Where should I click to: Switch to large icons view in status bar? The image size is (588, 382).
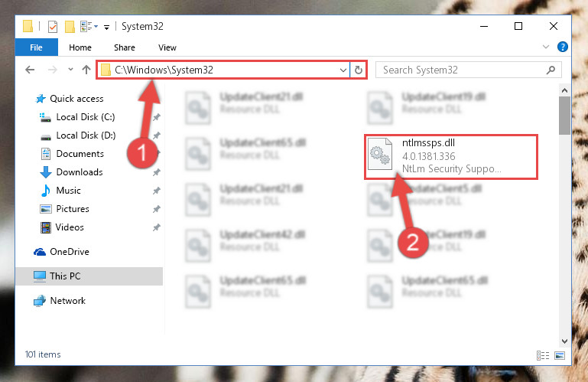560,355
